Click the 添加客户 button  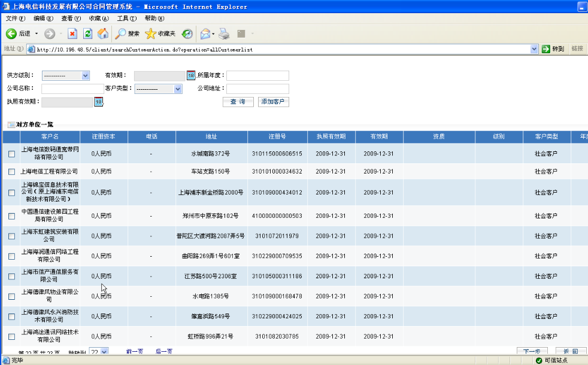274,102
